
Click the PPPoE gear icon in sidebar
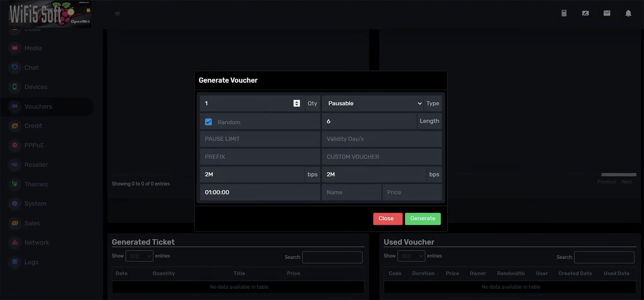(x=15, y=145)
